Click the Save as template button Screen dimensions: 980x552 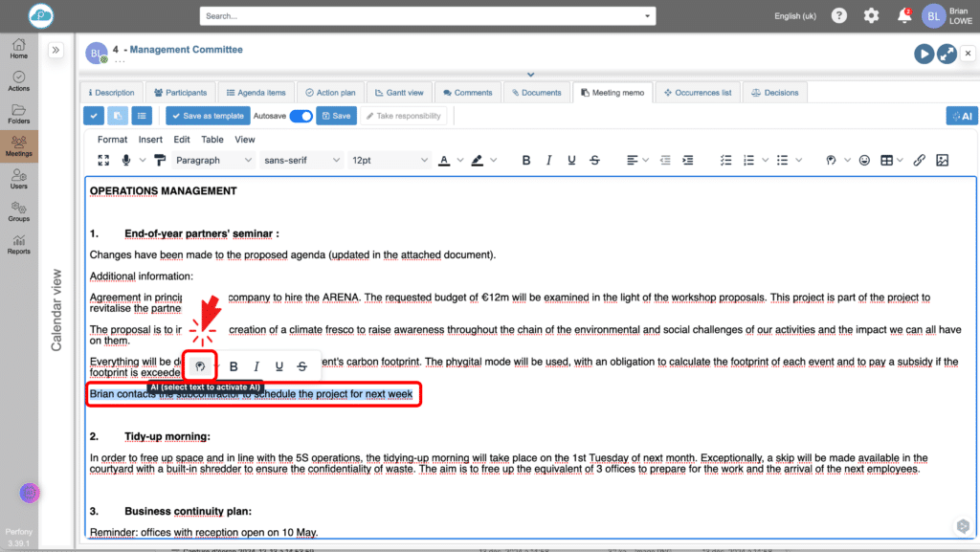pyautogui.click(x=206, y=116)
